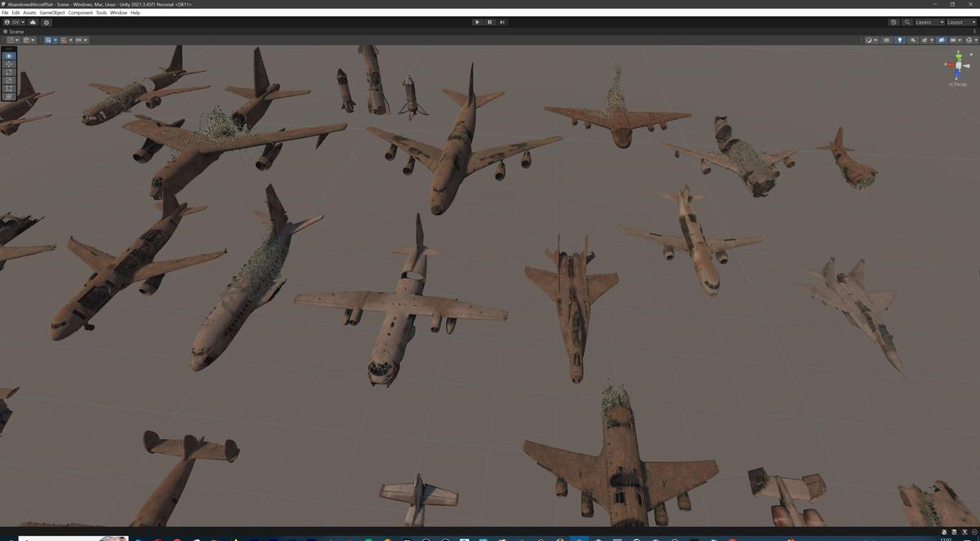The image size is (980, 541).
Task: Open the Help menu
Action: 136,12
